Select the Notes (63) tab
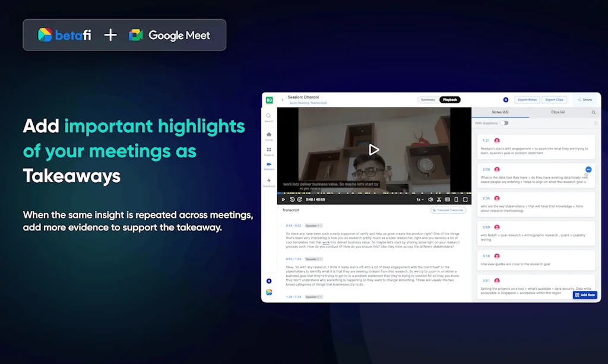 (x=501, y=112)
